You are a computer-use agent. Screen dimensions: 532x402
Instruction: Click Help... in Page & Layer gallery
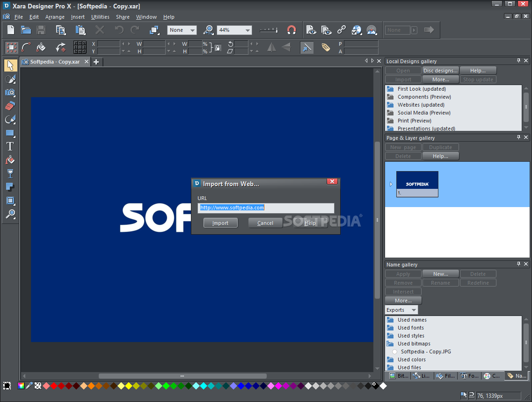coord(440,156)
